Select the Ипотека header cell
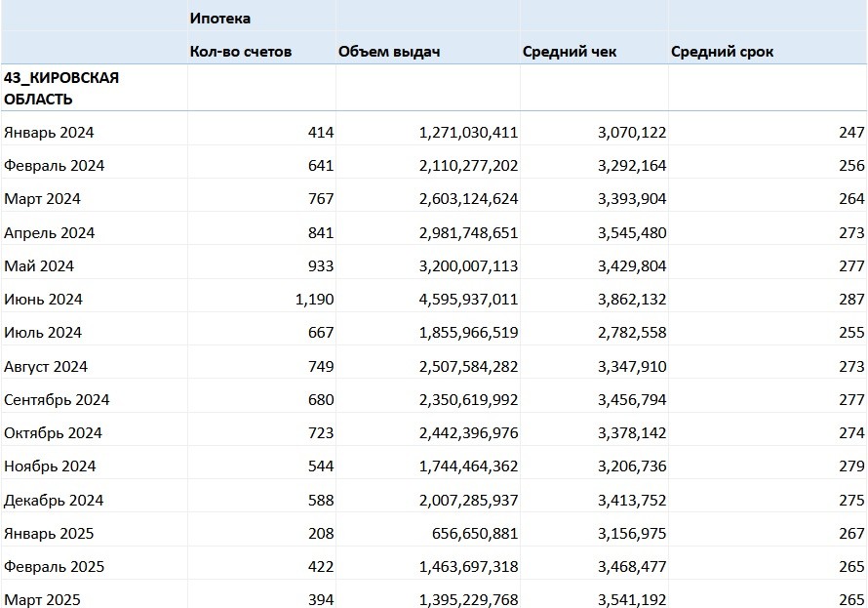868x608 pixels. (220, 18)
